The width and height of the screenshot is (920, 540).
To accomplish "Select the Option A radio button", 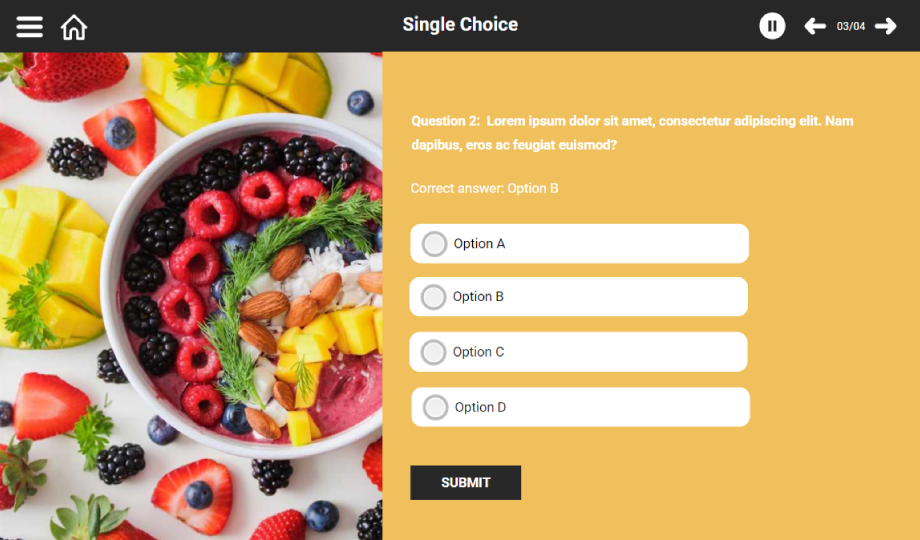I will tap(434, 244).
